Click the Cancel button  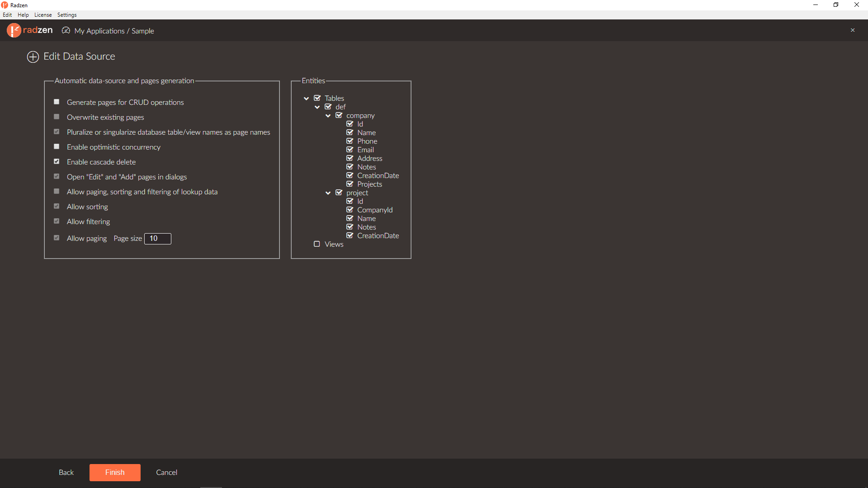(x=167, y=472)
